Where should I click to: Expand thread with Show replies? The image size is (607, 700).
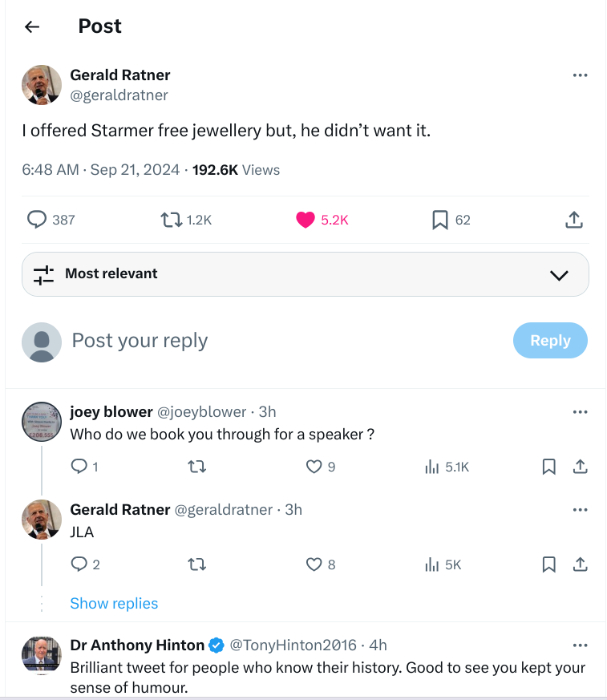pyautogui.click(x=114, y=604)
